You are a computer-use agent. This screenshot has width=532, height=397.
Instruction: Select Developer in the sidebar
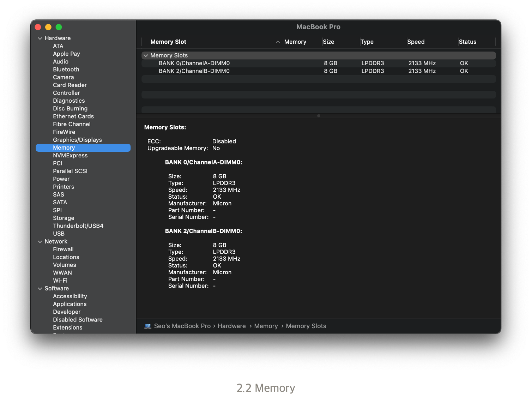tap(67, 312)
